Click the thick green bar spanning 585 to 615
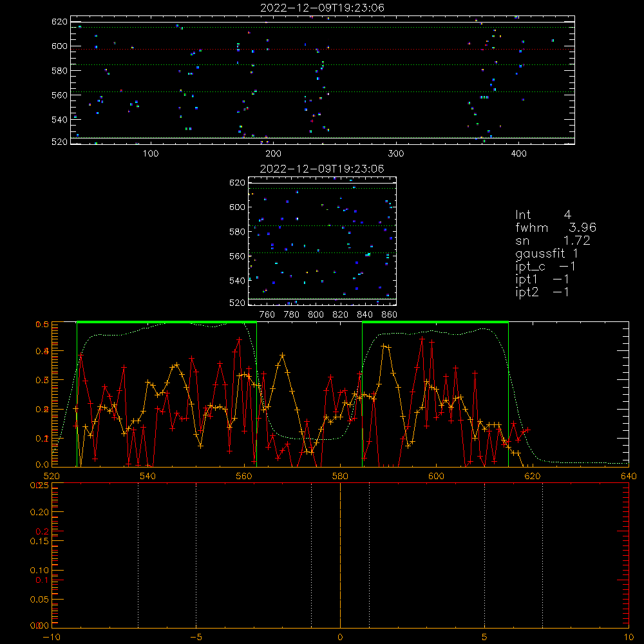The width and height of the screenshot is (644, 644). 435,322
